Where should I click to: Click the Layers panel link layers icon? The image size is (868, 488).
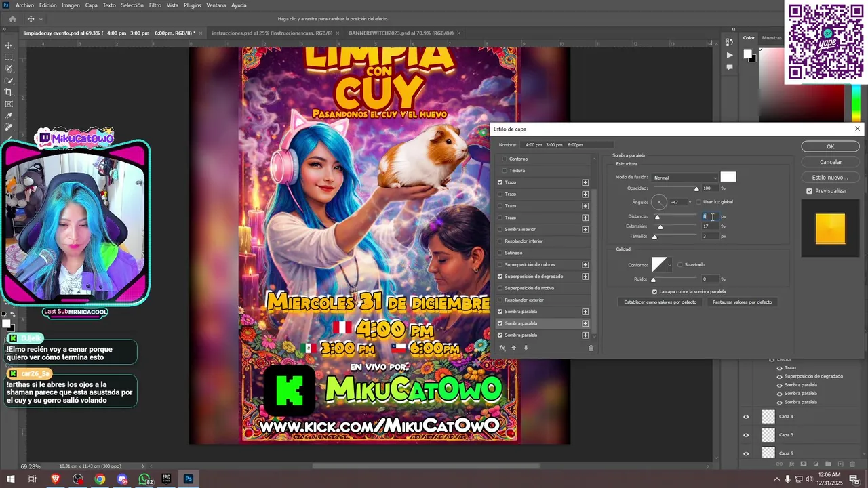coord(779,464)
